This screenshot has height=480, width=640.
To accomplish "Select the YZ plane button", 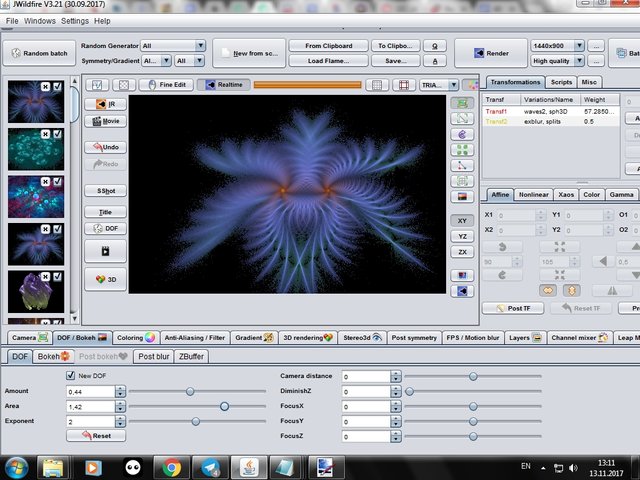I will coord(462,236).
